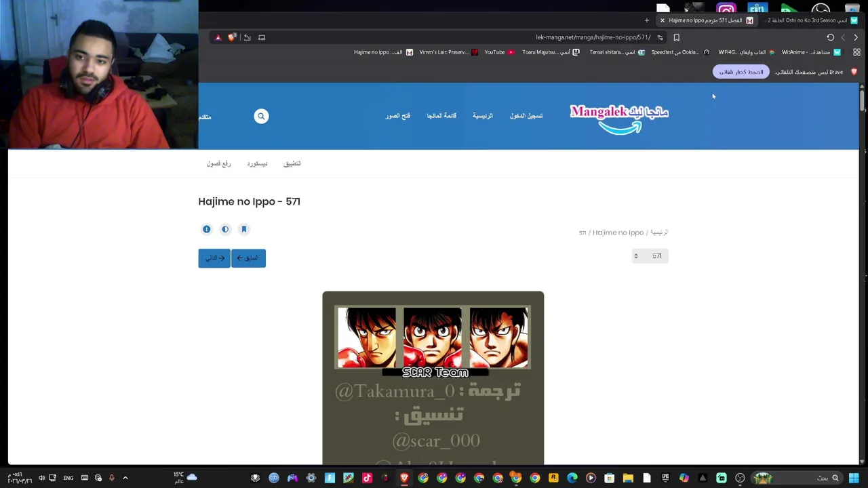Open the Rockstar Games taskbar icon
The width and height of the screenshot is (868, 488).
pos(553,478)
